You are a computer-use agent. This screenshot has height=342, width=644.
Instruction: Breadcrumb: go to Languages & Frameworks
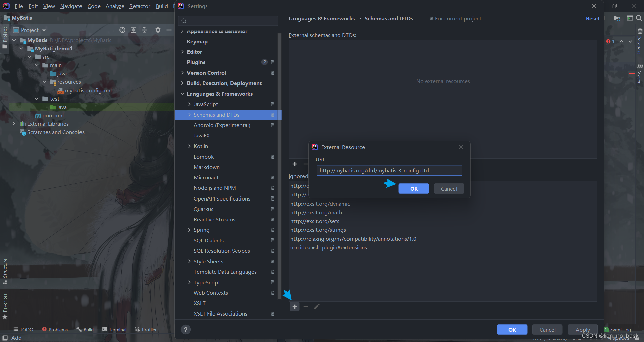322,19
